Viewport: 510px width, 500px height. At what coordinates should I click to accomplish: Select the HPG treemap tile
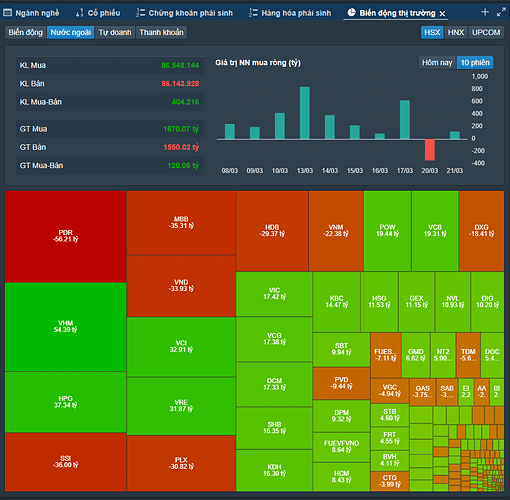66,402
